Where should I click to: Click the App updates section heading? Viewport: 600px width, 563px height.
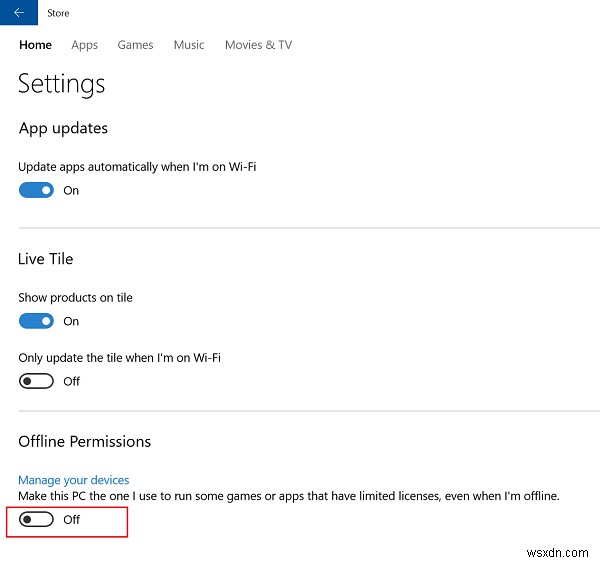tap(63, 129)
